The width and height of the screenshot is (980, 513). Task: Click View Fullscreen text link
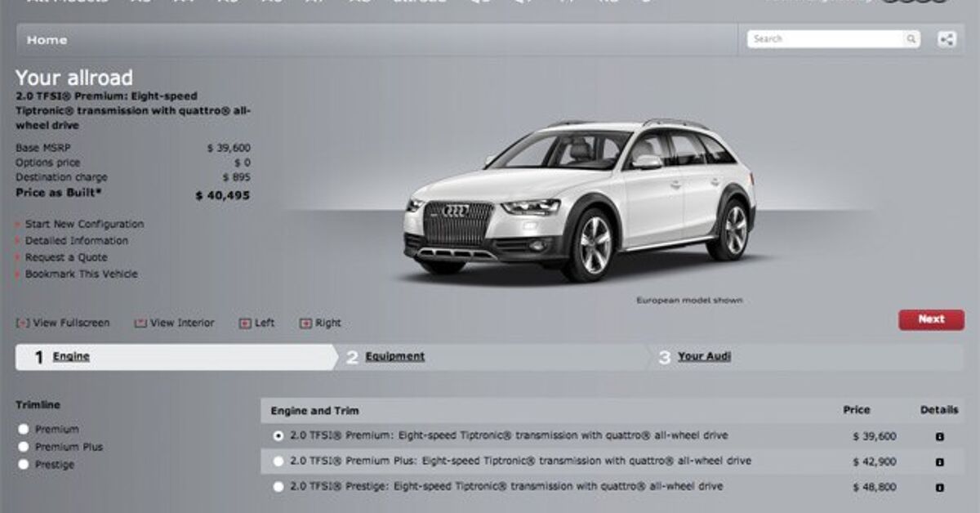71,323
